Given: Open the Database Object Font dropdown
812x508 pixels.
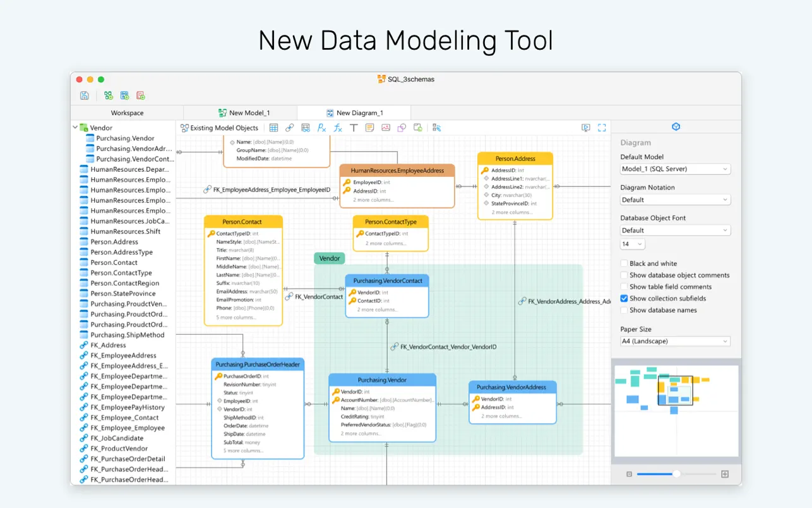Looking at the screenshot, I should click(x=676, y=231).
